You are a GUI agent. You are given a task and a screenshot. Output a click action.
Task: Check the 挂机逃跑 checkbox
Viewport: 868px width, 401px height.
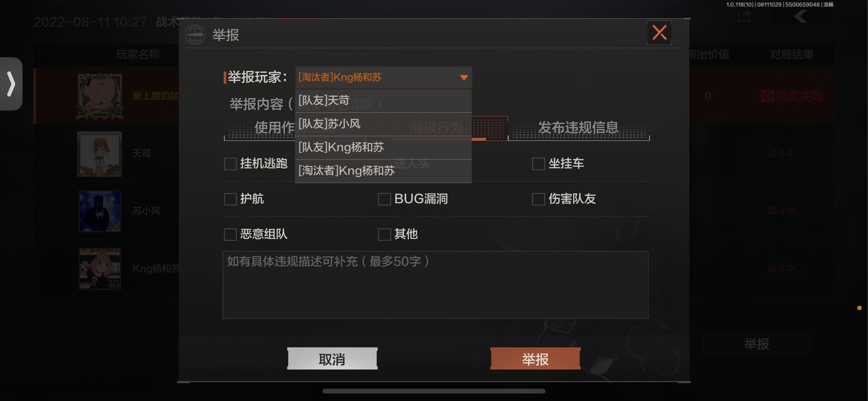[x=230, y=164]
